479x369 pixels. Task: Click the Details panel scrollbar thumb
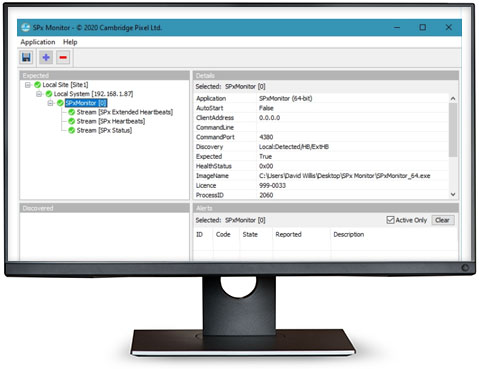pos(453,130)
